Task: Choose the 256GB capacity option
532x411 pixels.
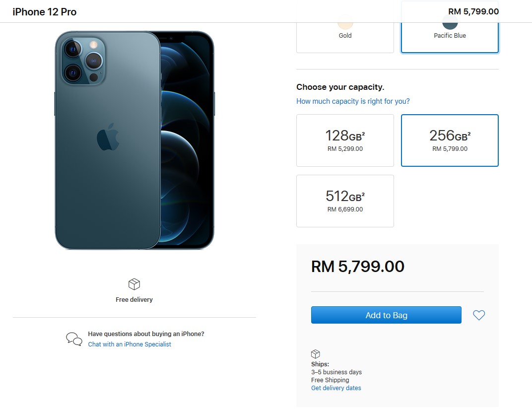Action: (x=450, y=140)
